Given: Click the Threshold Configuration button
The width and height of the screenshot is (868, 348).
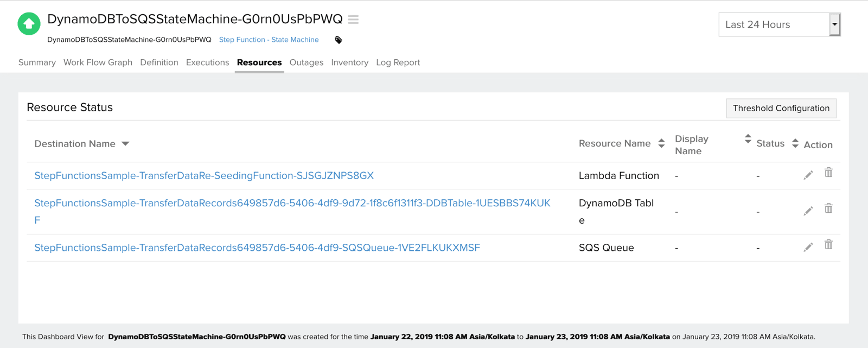Looking at the screenshot, I should (781, 108).
